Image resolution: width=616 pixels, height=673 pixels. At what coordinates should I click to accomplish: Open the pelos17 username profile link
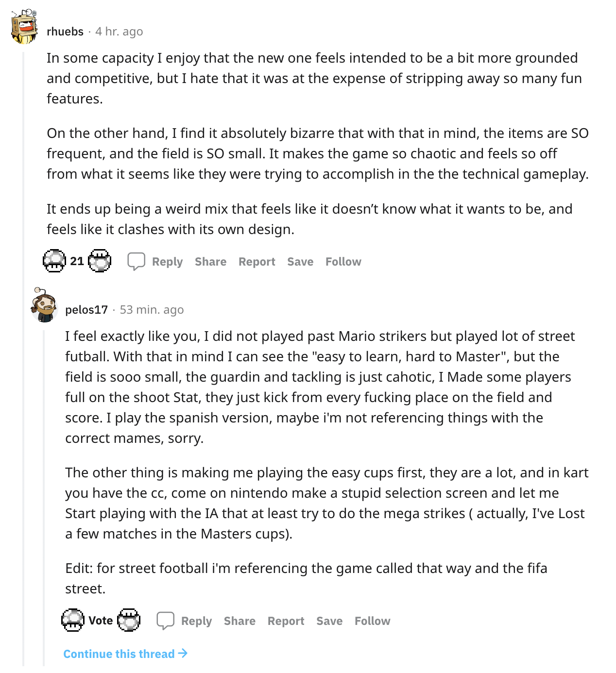pos(86,310)
